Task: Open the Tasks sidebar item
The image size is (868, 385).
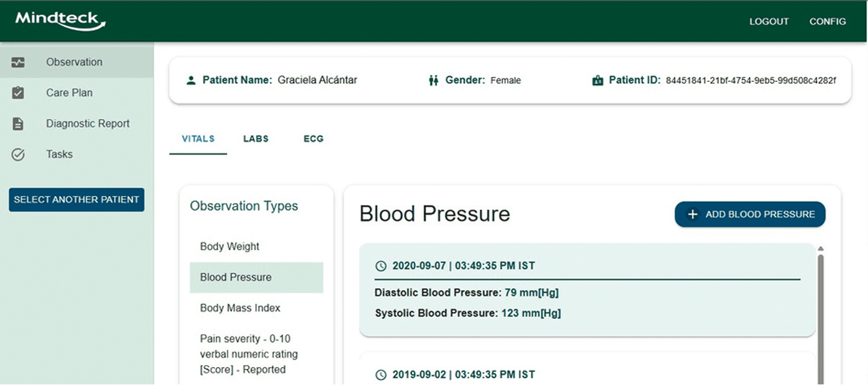Action: (x=77, y=154)
